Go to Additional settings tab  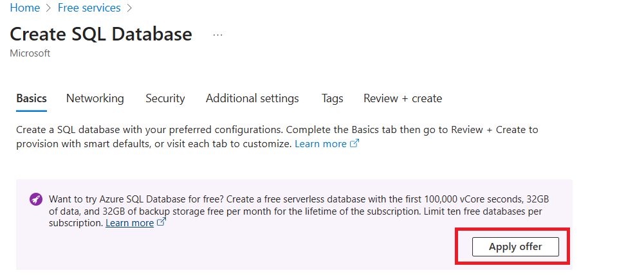(x=252, y=98)
